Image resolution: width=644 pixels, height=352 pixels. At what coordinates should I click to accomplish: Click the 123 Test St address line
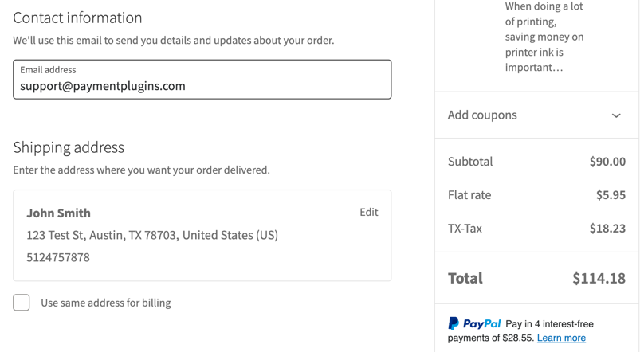point(152,235)
